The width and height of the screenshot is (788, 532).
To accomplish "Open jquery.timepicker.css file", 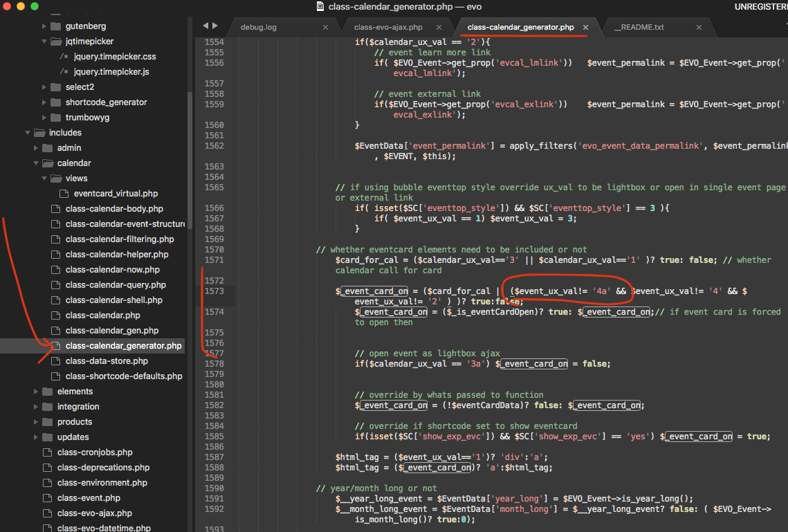I will click(x=115, y=57).
